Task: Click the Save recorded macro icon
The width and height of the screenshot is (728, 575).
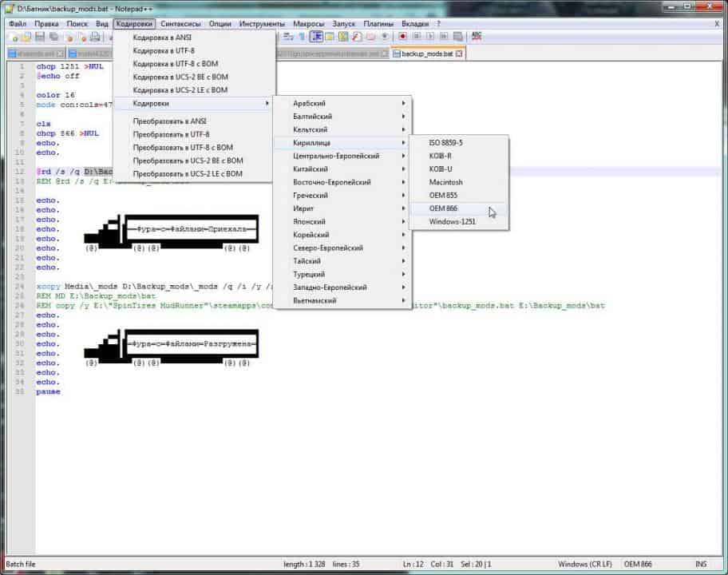Action: pos(457,37)
